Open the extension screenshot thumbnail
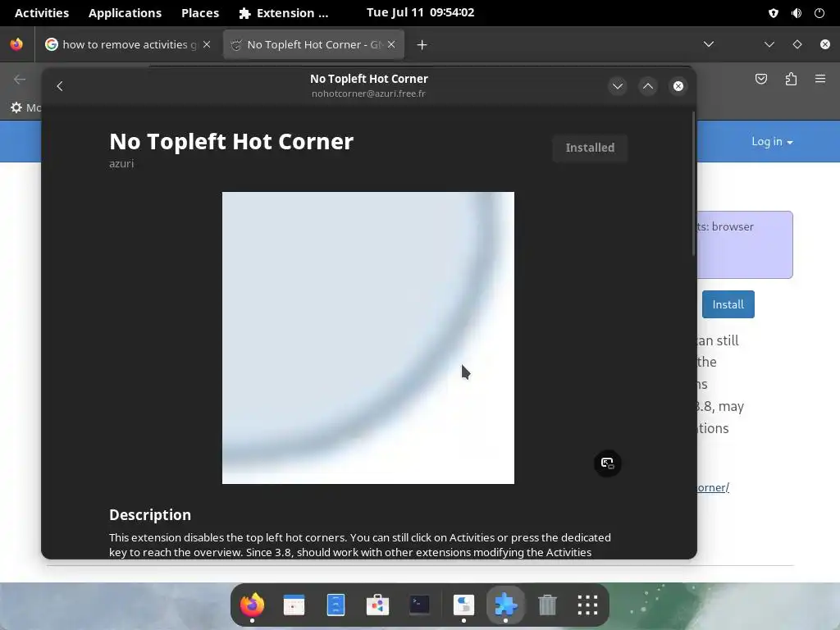 368,337
